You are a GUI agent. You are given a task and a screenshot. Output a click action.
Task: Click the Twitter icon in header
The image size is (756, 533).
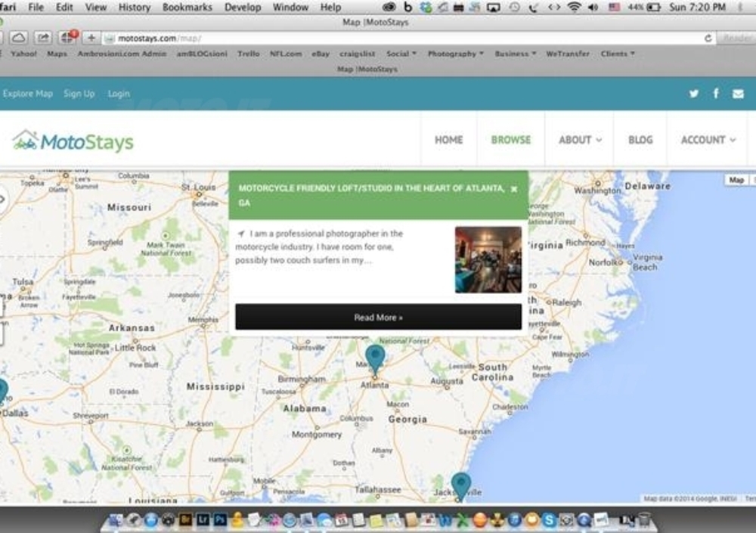pos(693,94)
